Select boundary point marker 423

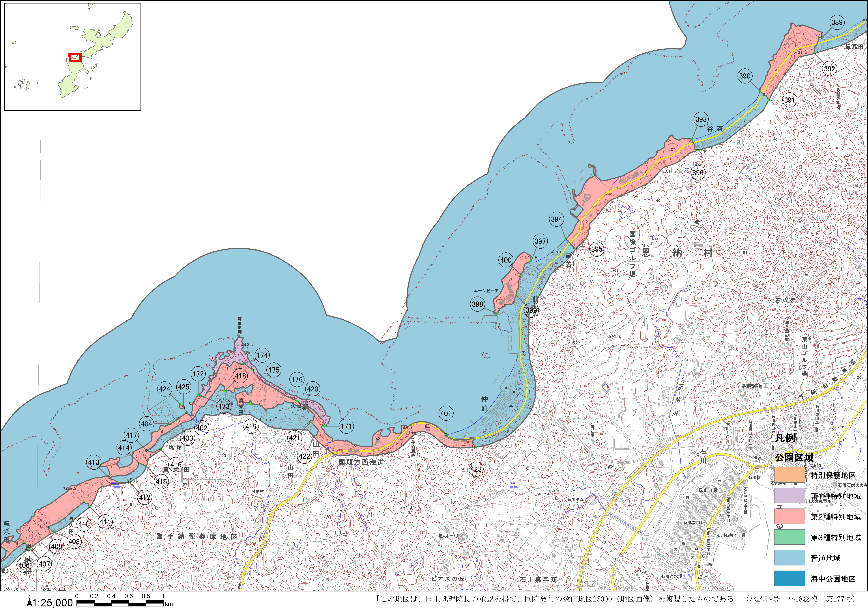tap(476, 469)
